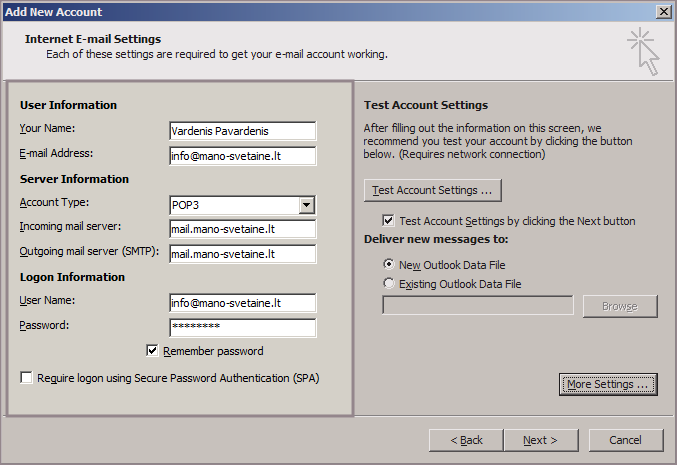Image resolution: width=677 pixels, height=465 pixels.
Task: Toggle the Remember password checkbox
Action: (153, 351)
